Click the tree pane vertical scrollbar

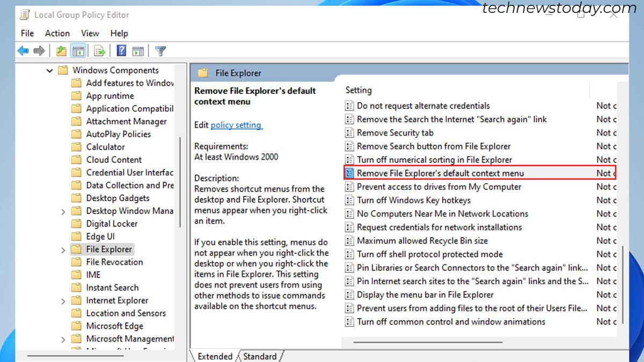tap(180, 182)
